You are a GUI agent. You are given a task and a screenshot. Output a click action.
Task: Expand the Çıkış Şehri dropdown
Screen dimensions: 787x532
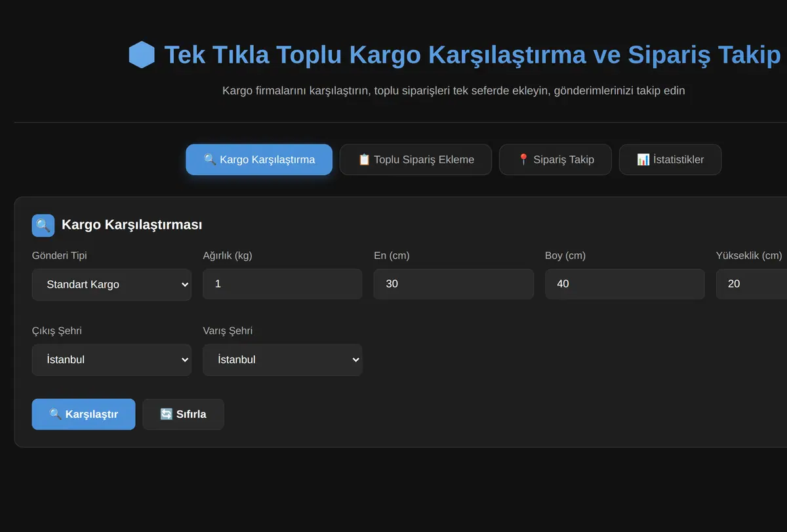111,359
